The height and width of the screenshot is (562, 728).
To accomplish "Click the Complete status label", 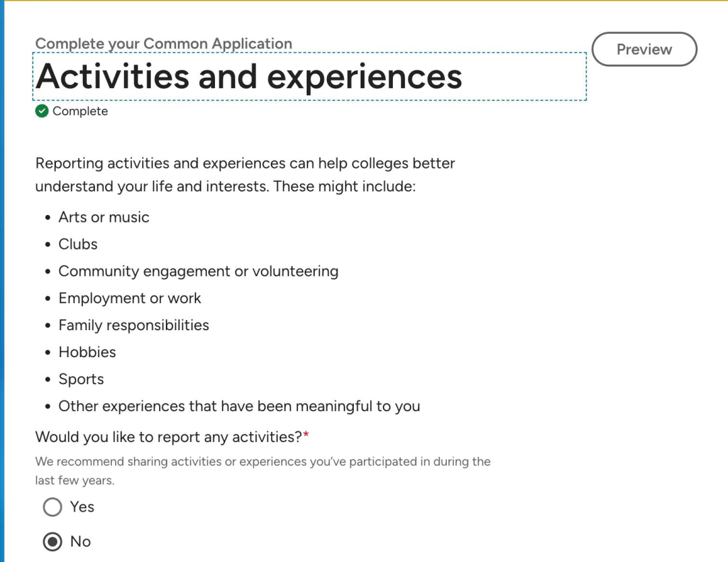I will click(x=80, y=111).
